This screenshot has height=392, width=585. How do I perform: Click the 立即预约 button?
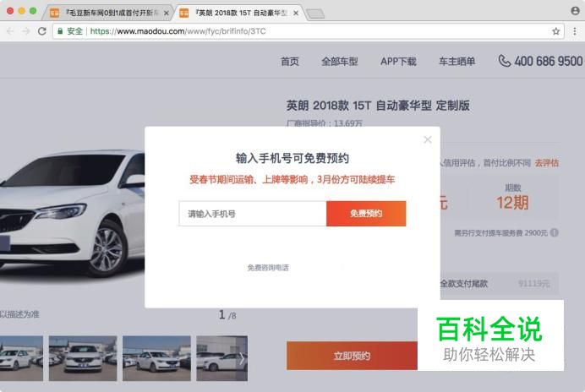tap(352, 356)
